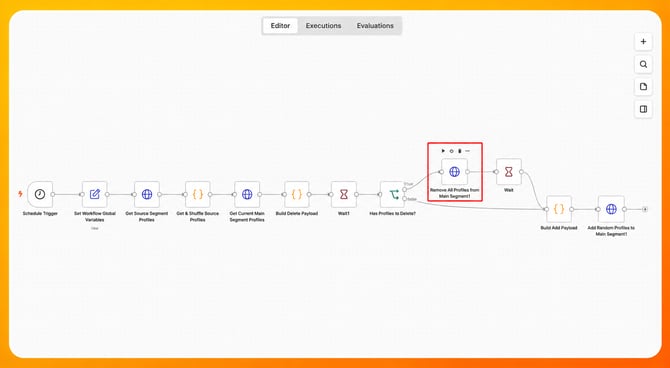Click the Schedule Trigger output connector

[53, 194]
